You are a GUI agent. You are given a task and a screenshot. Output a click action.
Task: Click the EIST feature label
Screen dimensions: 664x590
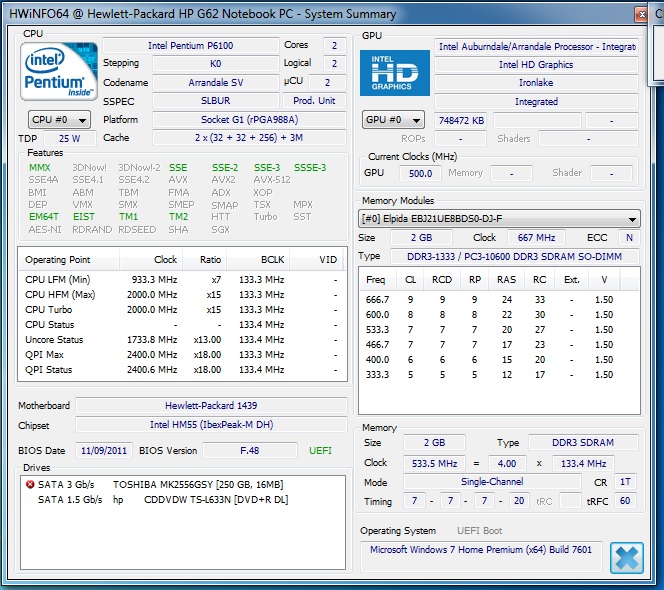click(83, 217)
